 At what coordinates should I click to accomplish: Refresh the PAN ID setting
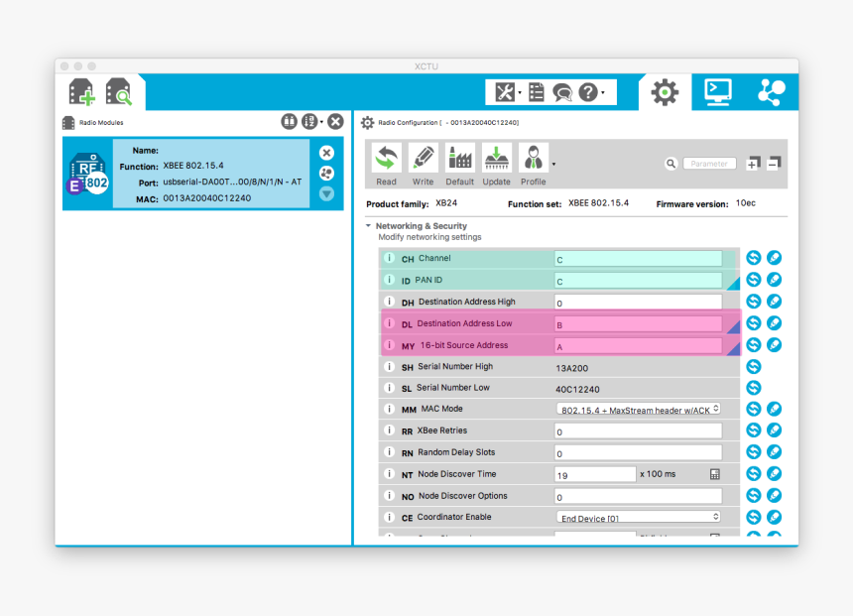(x=754, y=279)
